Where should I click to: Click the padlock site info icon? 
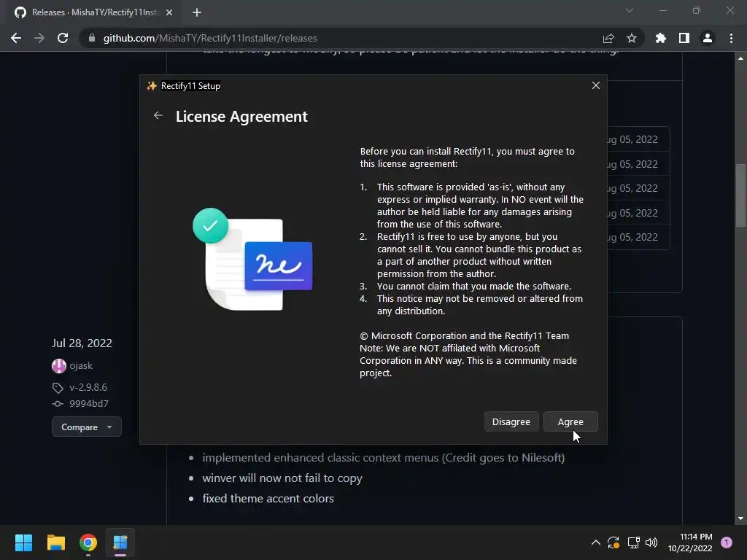(x=92, y=38)
